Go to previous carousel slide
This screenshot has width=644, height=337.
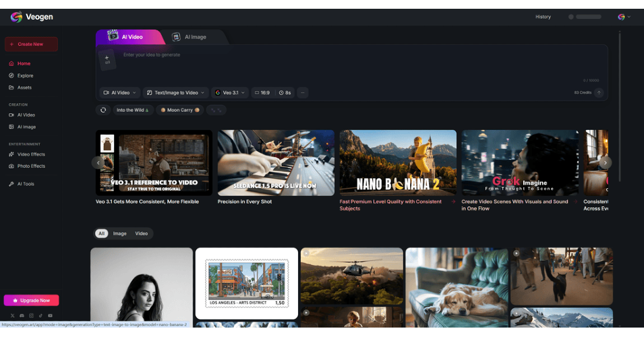tap(98, 162)
